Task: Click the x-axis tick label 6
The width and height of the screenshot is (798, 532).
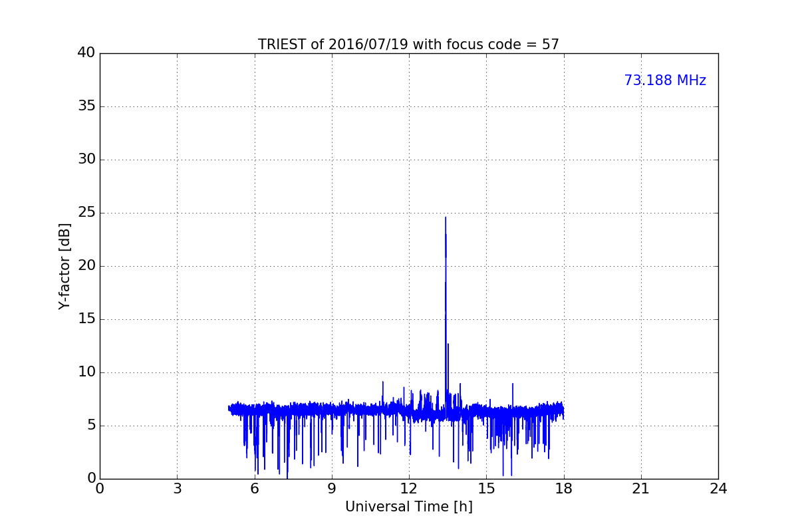Action: (x=255, y=488)
